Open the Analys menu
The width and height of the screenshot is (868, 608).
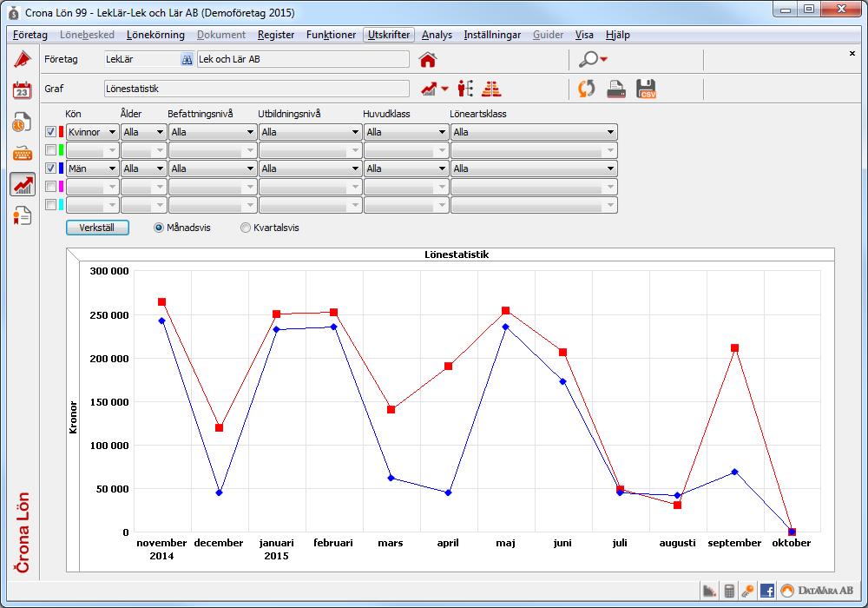pos(437,35)
